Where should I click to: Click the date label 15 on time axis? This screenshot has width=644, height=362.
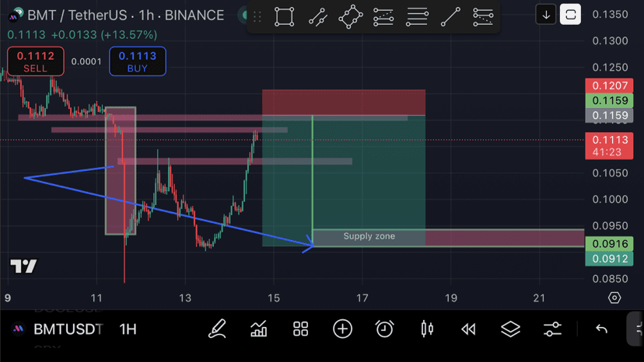click(x=274, y=298)
